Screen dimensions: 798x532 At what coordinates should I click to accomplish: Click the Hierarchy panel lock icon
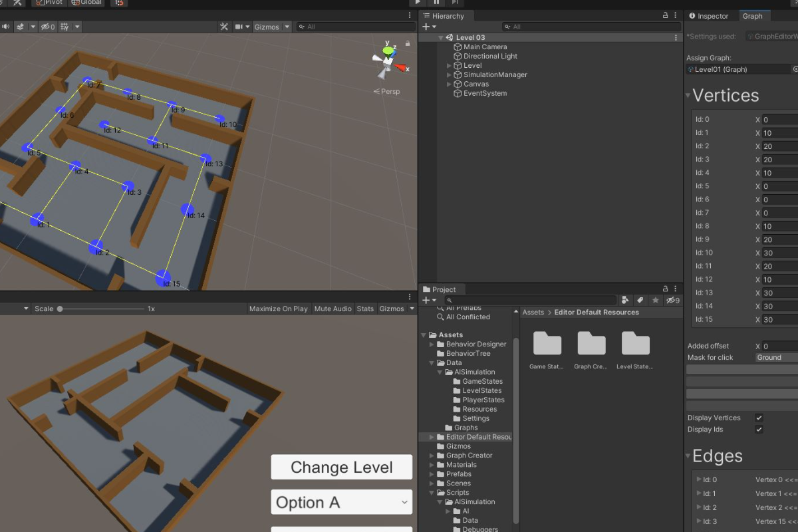(665, 15)
